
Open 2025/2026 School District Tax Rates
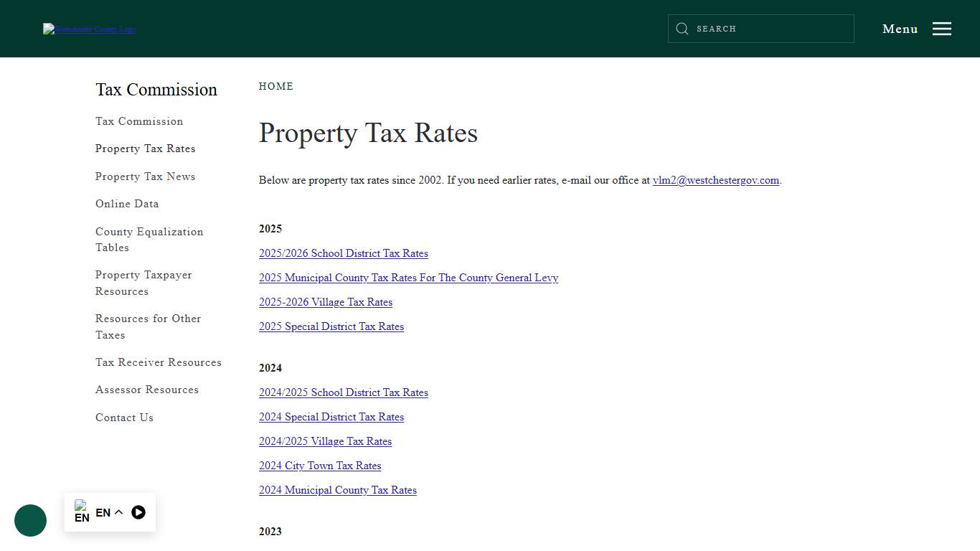pos(343,253)
